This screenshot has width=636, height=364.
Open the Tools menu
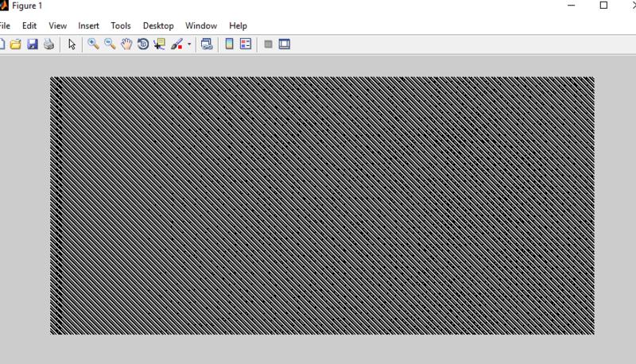point(121,25)
